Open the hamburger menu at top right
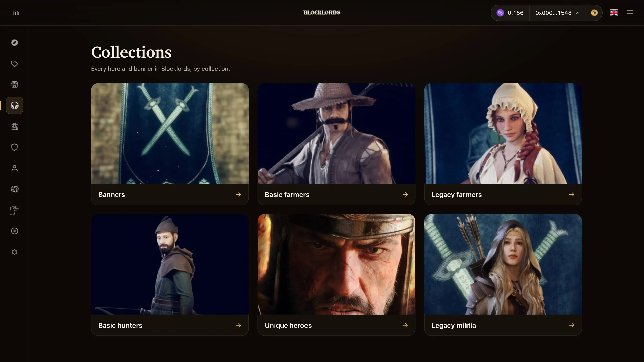Viewport: 644px width, 362px height. (630, 12)
